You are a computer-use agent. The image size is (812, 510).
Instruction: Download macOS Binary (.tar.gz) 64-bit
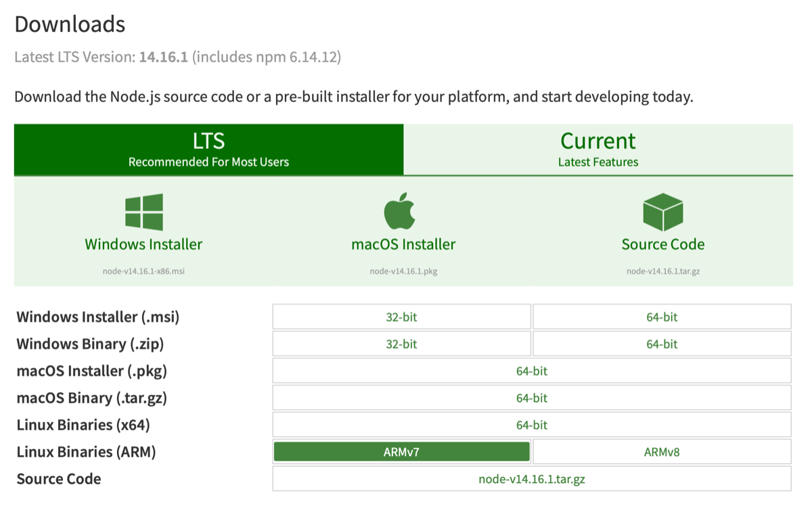pos(532,398)
